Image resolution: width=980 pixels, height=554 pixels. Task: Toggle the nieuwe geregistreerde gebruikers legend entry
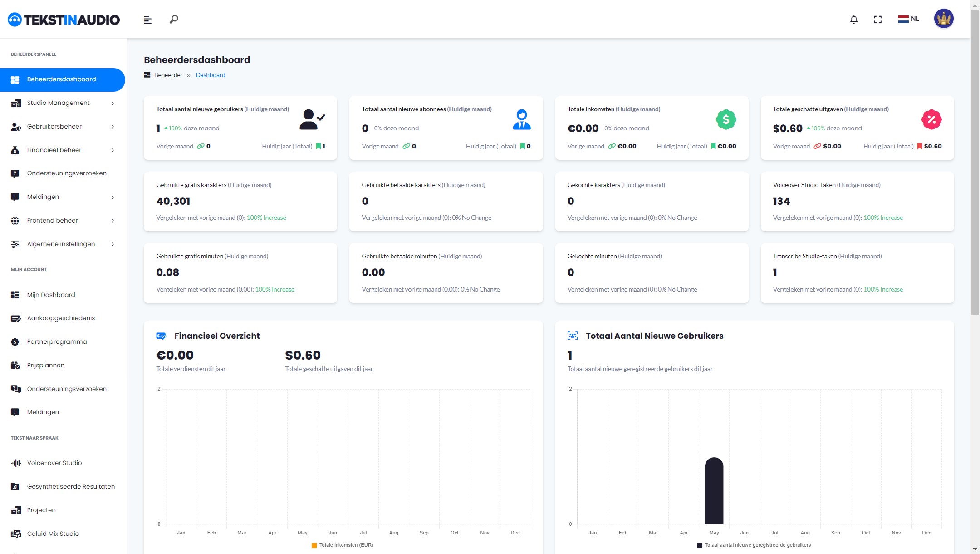coord(754,545)
